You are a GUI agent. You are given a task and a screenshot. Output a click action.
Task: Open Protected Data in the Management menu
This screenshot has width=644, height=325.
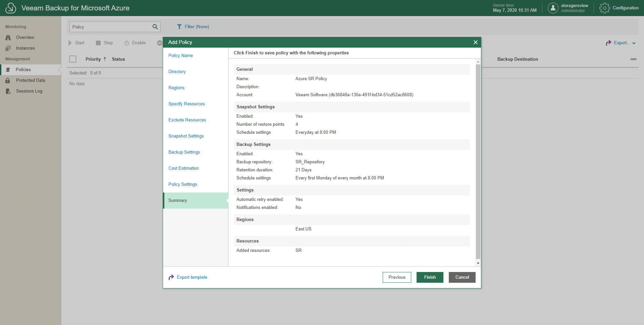tap(31, 80)
